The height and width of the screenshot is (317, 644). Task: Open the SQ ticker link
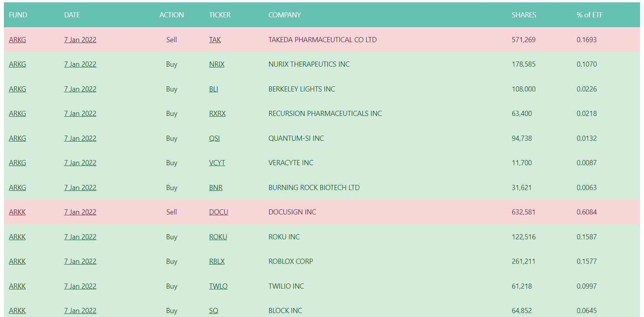point(214,311)
